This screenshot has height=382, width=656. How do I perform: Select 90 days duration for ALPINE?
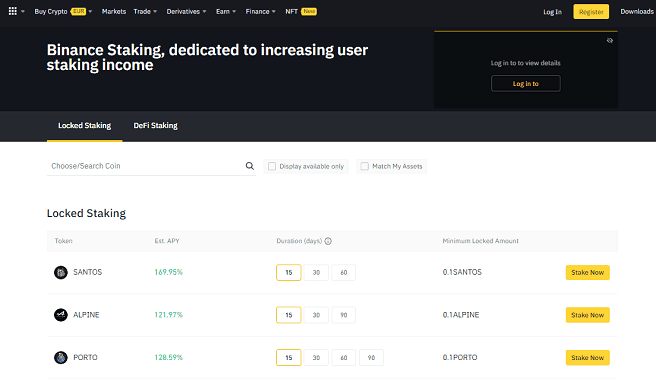click(343, 315)
